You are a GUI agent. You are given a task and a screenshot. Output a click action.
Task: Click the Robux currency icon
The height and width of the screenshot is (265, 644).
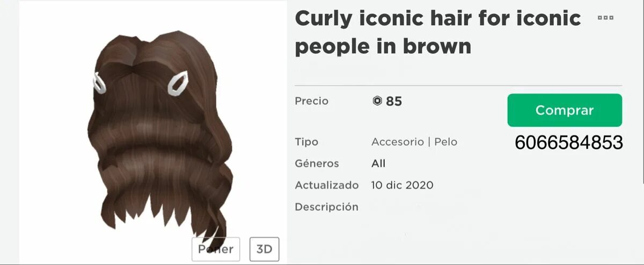click(377, 101)
